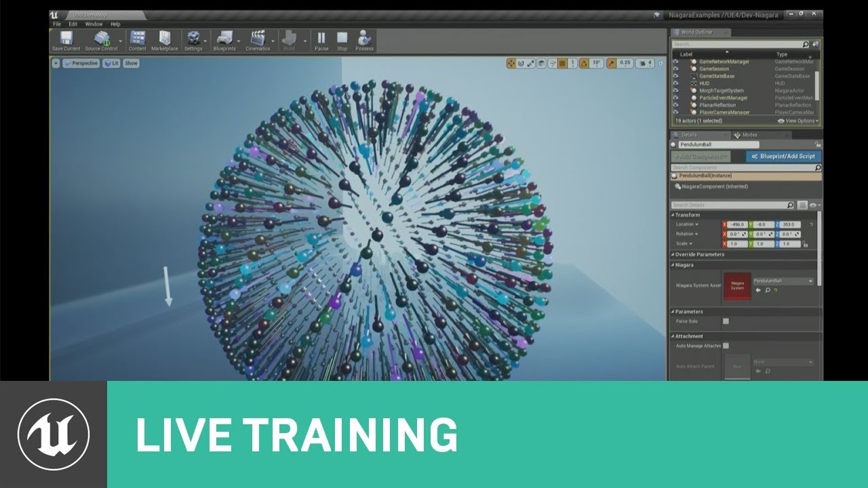Toggle visibility eye for HUD
This screenshot has height=488, width=868.
pyautogui.click(x=675, y=83)
